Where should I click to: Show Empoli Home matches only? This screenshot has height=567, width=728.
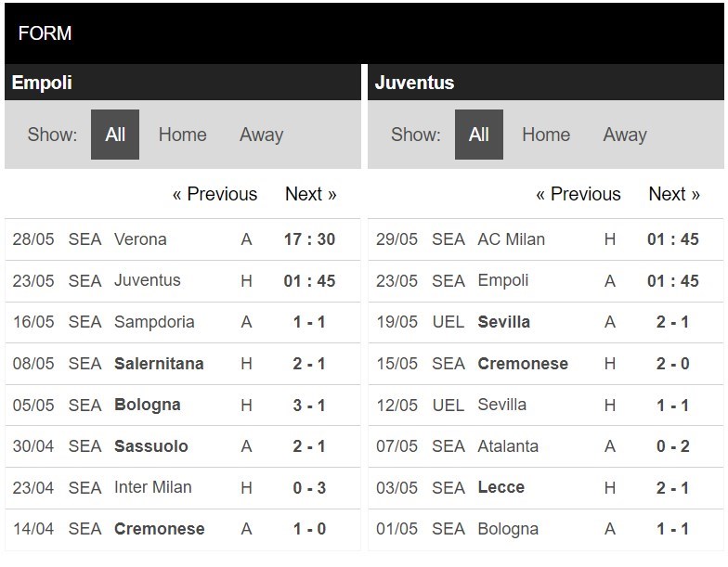182,135
